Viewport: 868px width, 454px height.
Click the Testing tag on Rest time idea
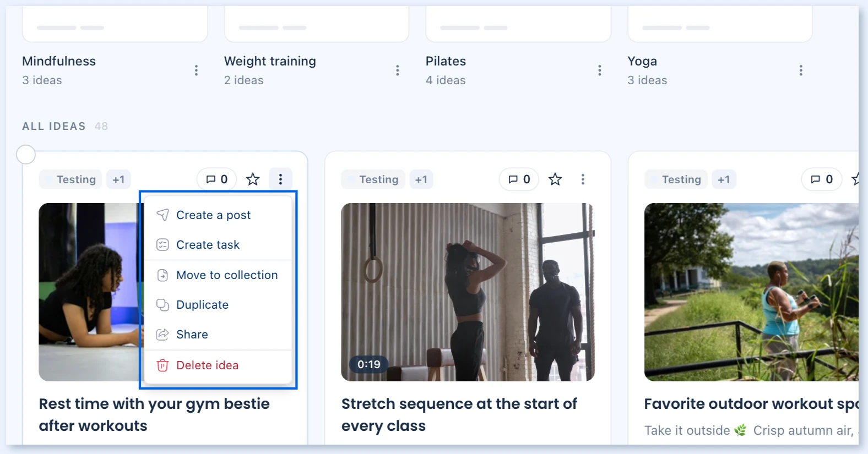[x=70, y=179]
